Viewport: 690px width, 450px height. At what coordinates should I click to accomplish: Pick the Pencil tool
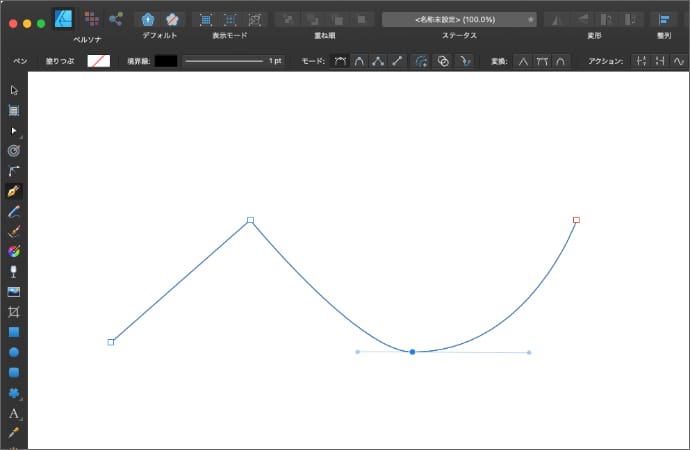(x=14, y=211)
